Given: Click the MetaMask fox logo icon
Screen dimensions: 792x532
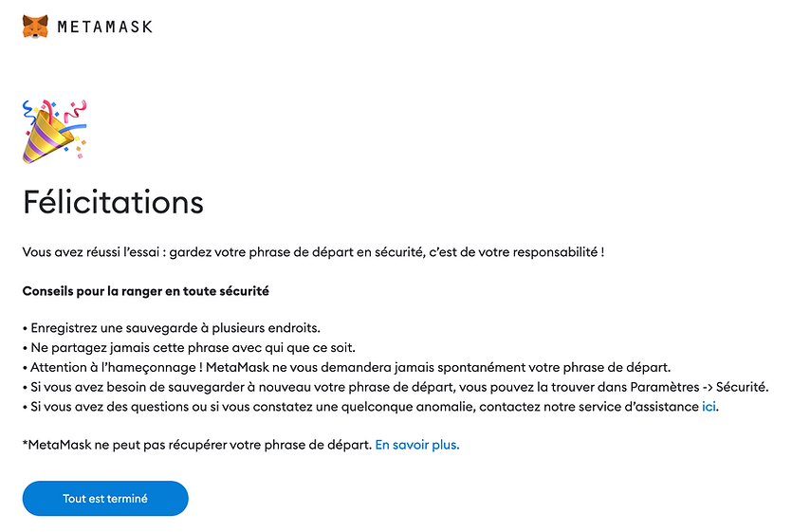Looking at the screenshot, I should [x=36, y=26].
